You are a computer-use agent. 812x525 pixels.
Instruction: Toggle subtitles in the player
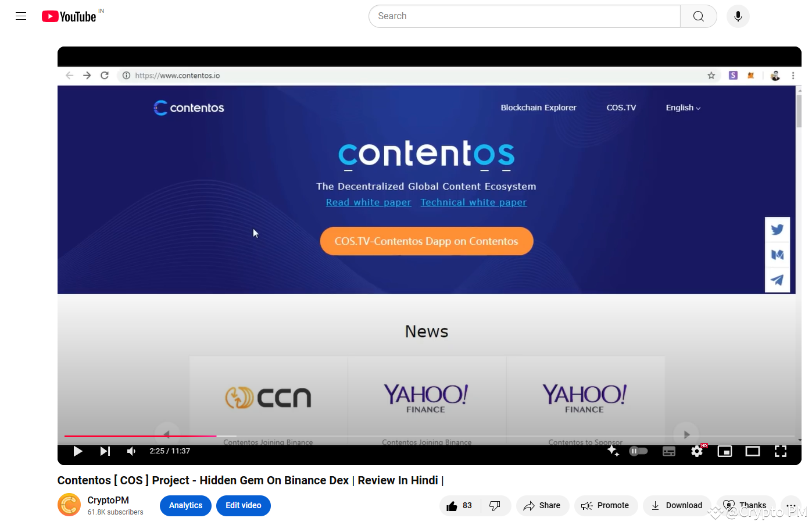(669, 451)
